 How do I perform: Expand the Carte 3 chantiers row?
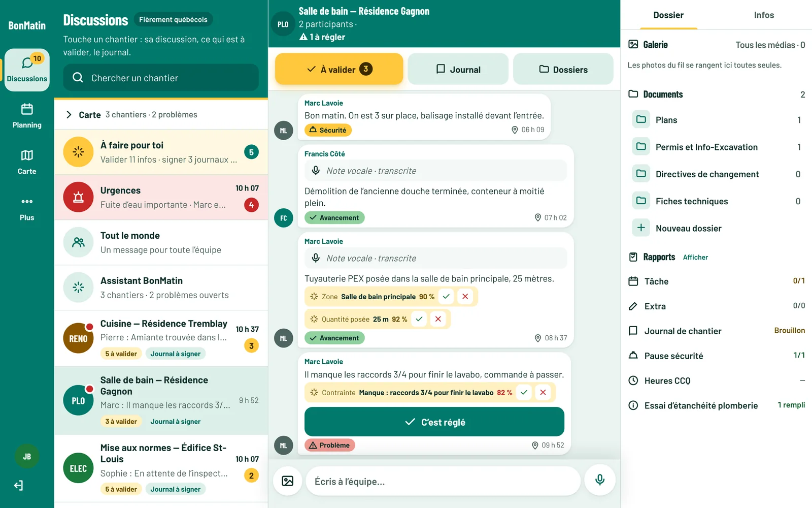click(161, 115)
